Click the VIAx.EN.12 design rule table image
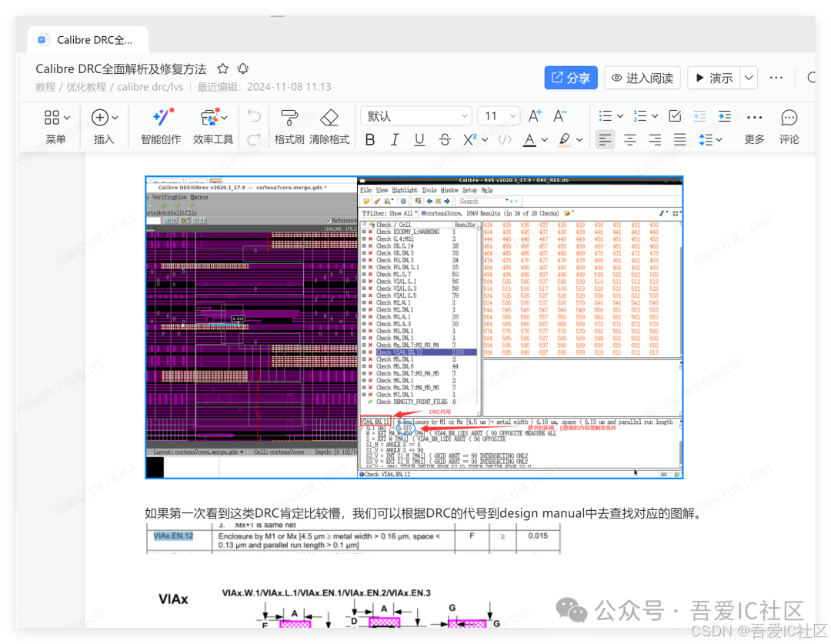This screenshot has width=831, height=644. pos(353,539)
